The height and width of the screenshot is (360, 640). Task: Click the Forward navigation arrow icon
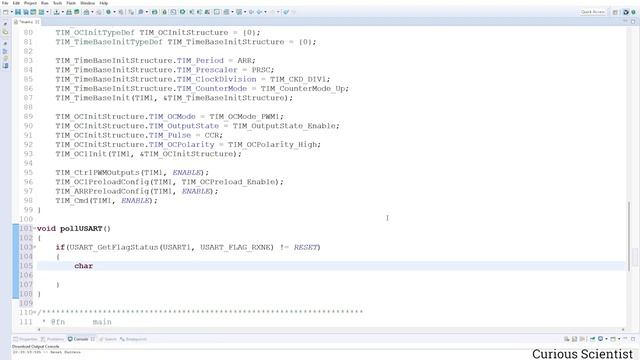[x=272, y=12]
